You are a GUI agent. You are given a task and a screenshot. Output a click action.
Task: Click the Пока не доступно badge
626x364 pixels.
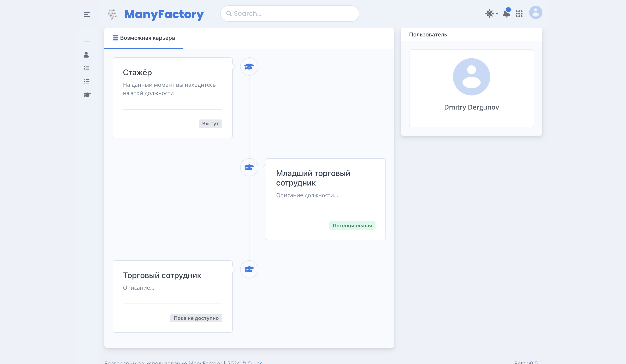click(x=196, y=318)
